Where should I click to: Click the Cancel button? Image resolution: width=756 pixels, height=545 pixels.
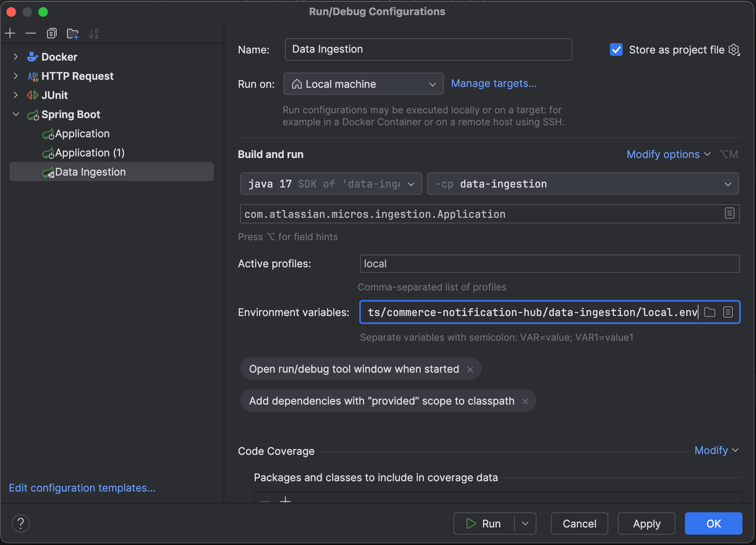click(x=579, y=523)
